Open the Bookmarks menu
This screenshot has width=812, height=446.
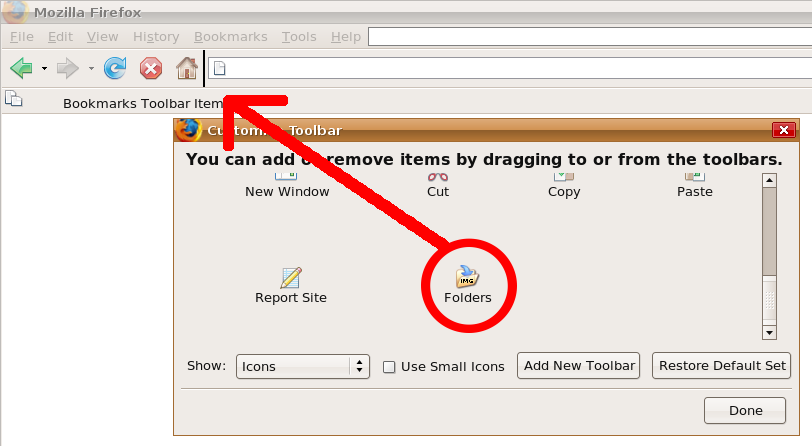(x=230, y=37)
